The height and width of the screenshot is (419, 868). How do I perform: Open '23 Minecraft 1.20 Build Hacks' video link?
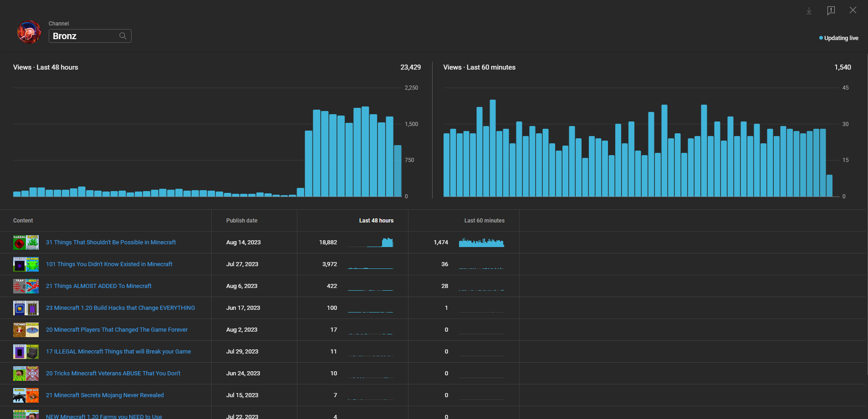click(x=120, y=308)
